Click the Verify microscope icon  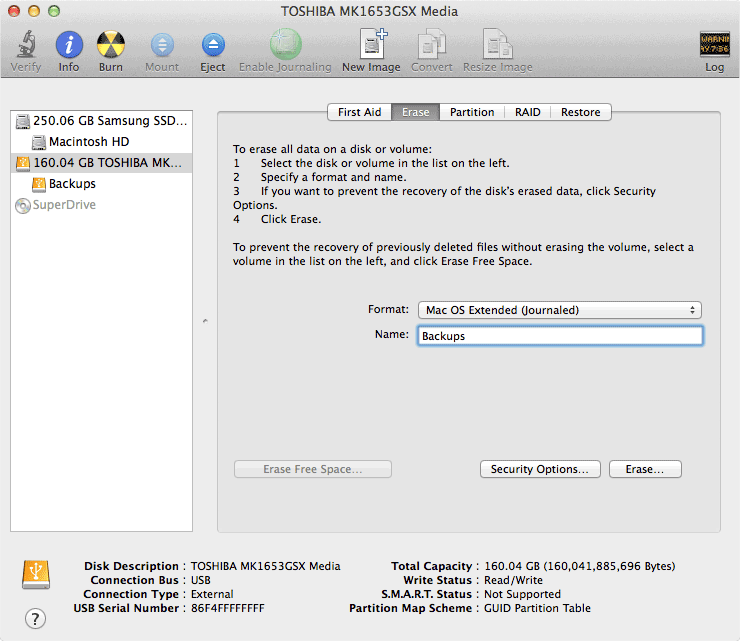[26, 46]
